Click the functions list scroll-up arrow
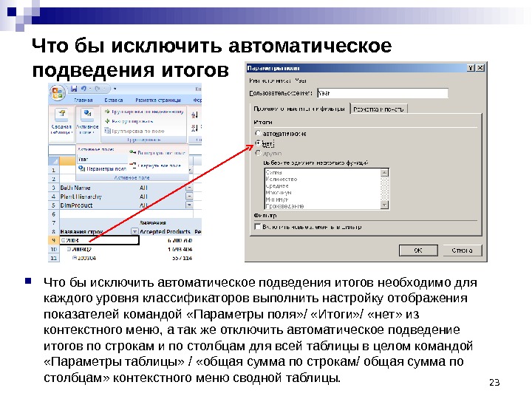The width and height of the screenshot is (532, 399). click(384, 172)
